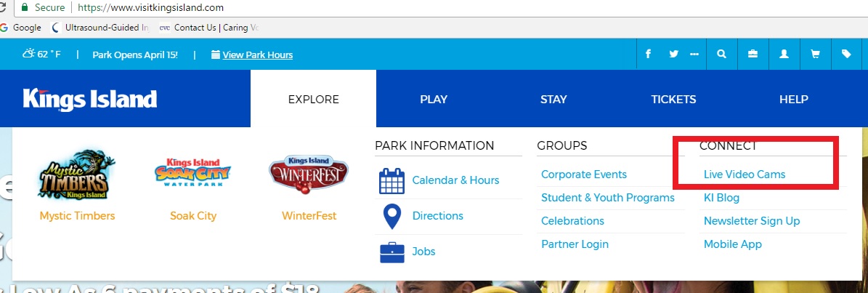The height and width of the screenshot is (293, 868).
Task: Click the Park Opens April 15! text
Action: click(x=135, y=55)
